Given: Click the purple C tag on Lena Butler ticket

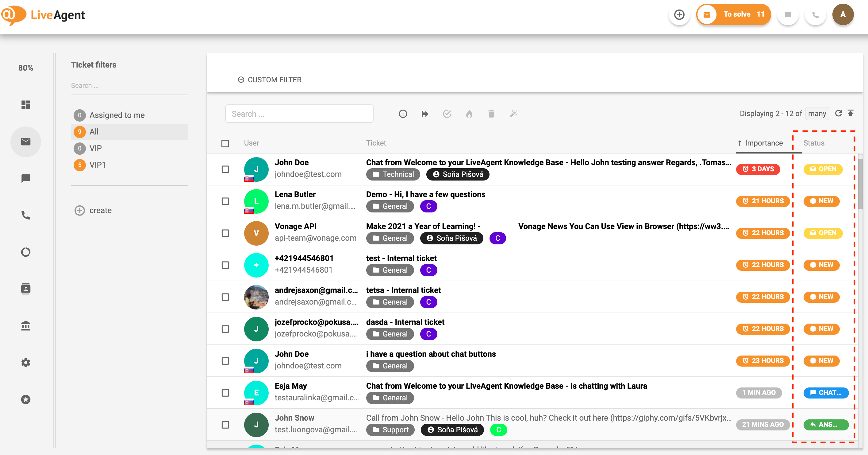Looking at the screenshot, I should [x=428, y=206].
